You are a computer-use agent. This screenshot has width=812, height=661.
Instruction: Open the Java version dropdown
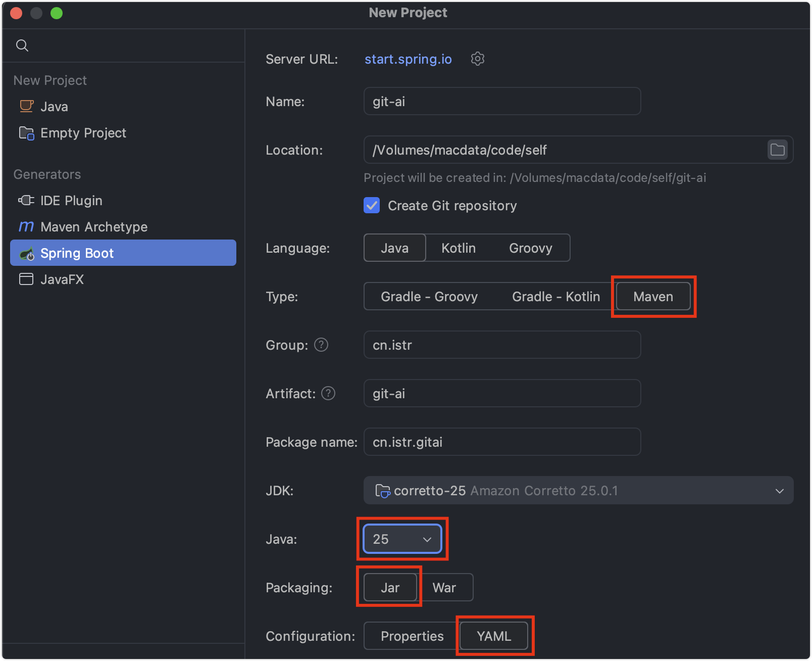(x=402, y=539)
